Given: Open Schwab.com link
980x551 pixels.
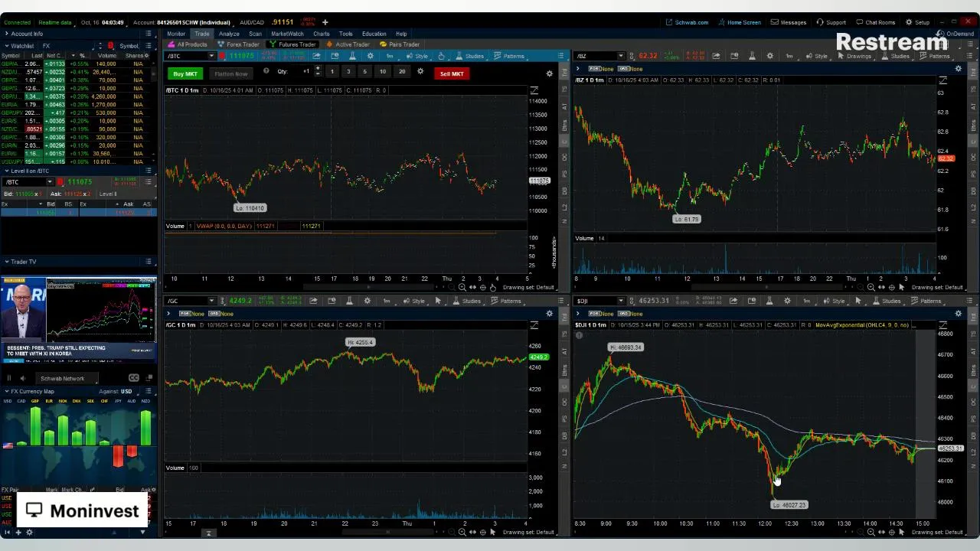Looking at the screenshot, I should click(687, 22).
